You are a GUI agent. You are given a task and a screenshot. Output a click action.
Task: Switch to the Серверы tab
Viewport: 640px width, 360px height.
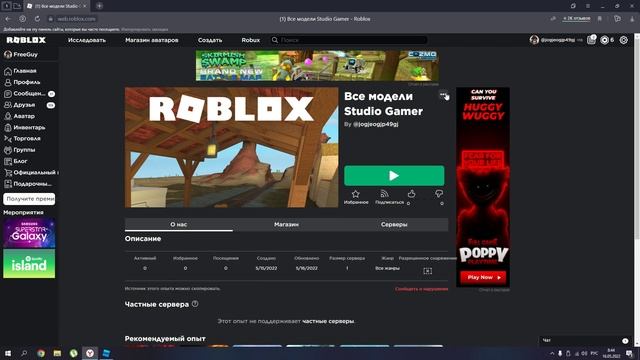394,224
